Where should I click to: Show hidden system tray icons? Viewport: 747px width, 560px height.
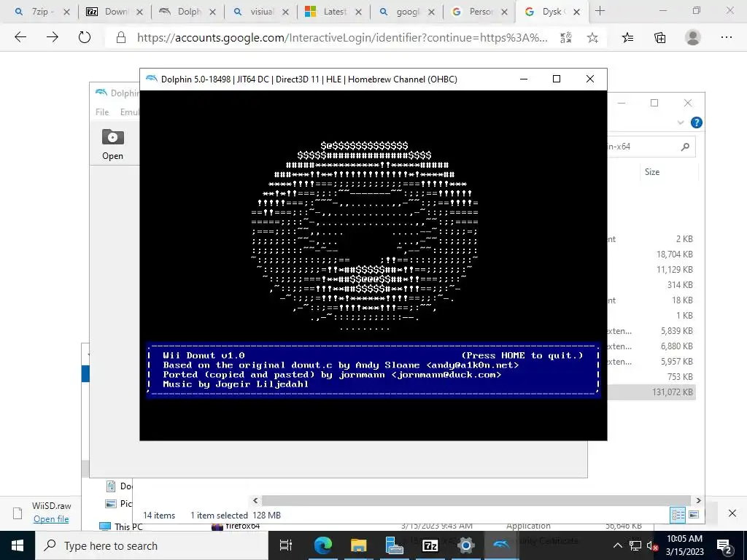tap(617, 545)
